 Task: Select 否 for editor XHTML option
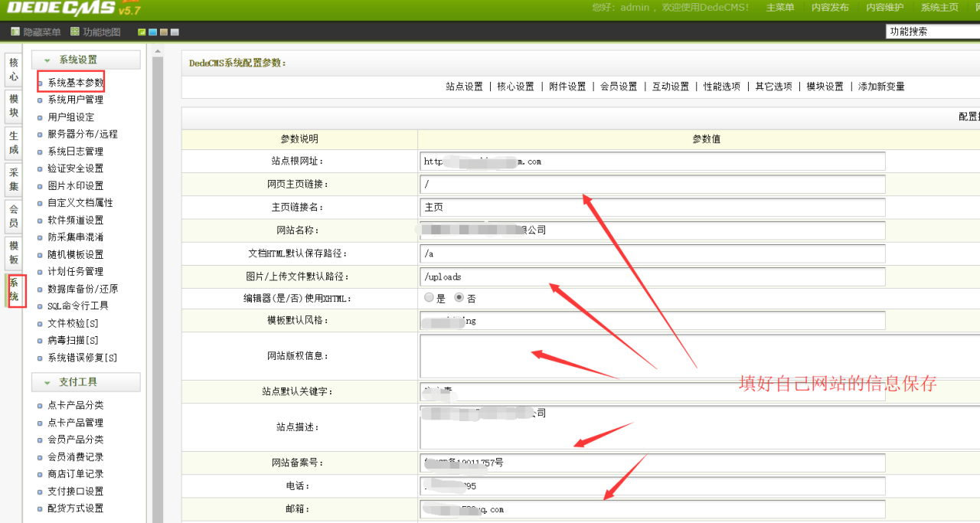[x=459, y=298]
